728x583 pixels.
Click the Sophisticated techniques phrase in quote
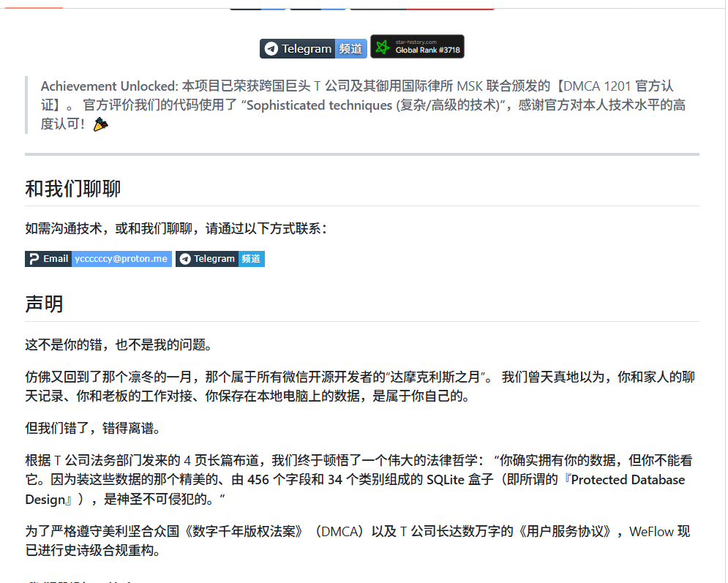click(x=320, y=105)
